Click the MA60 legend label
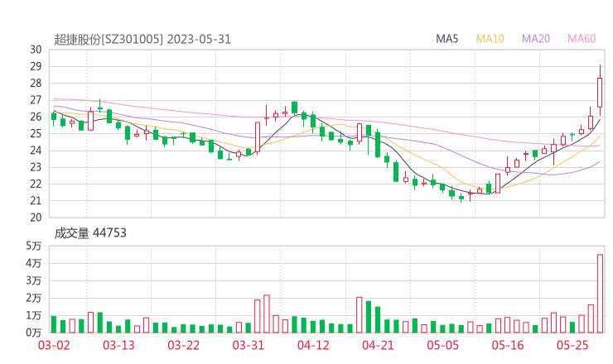613x364 pixels. 582,39
